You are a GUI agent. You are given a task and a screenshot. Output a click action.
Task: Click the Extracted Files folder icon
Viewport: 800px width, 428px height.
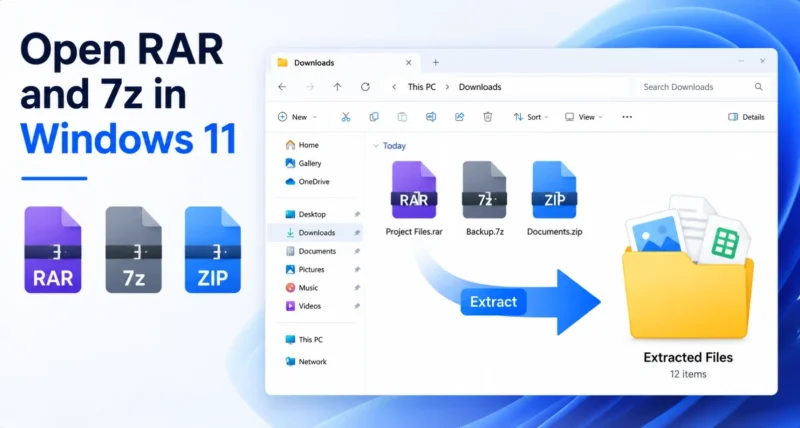(x=687, y=268)
